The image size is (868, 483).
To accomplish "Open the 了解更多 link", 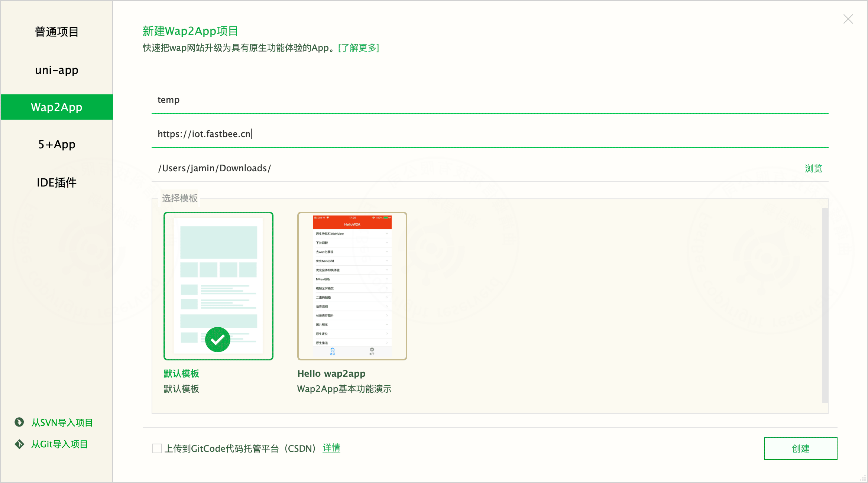I will point(358,48).
